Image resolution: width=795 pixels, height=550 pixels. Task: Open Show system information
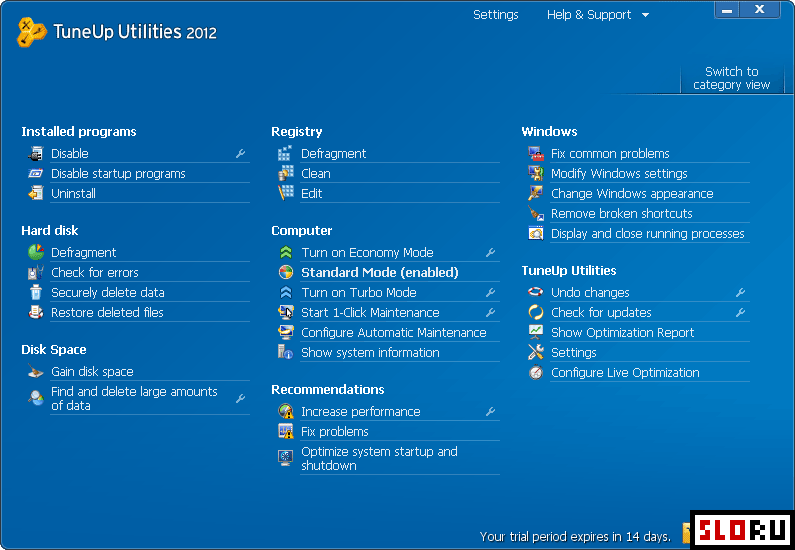tap(370, 352)
